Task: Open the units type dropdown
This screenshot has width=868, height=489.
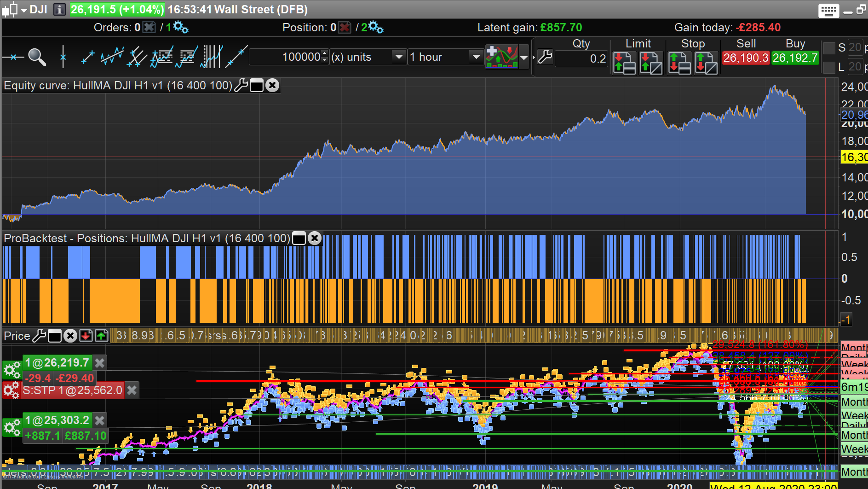Action: click(398, 57)
